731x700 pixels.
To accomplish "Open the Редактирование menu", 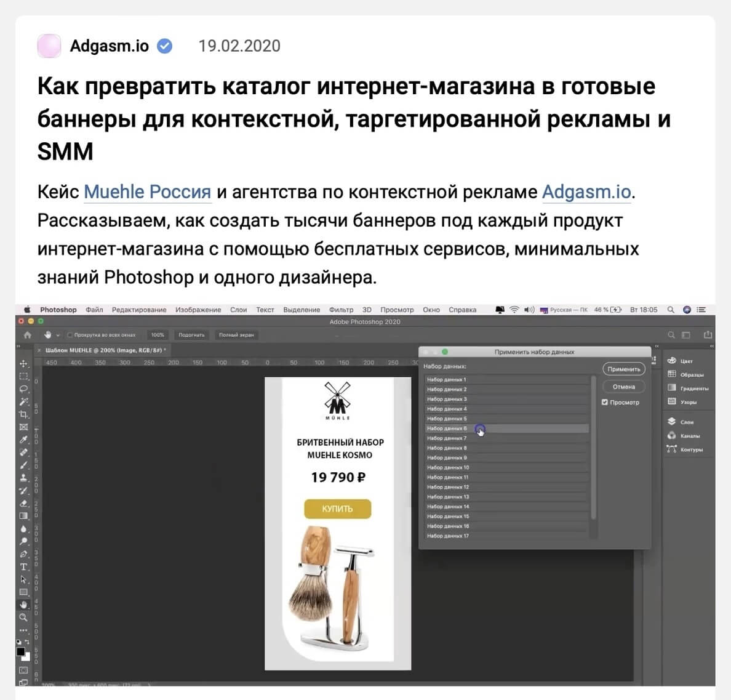I will click(139, 310).
